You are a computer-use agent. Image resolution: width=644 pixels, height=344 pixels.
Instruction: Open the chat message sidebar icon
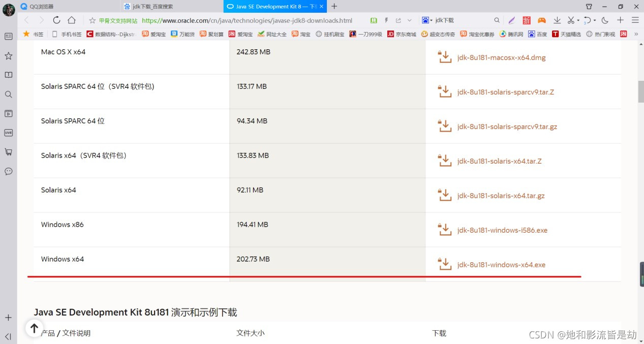coord(8,171)
